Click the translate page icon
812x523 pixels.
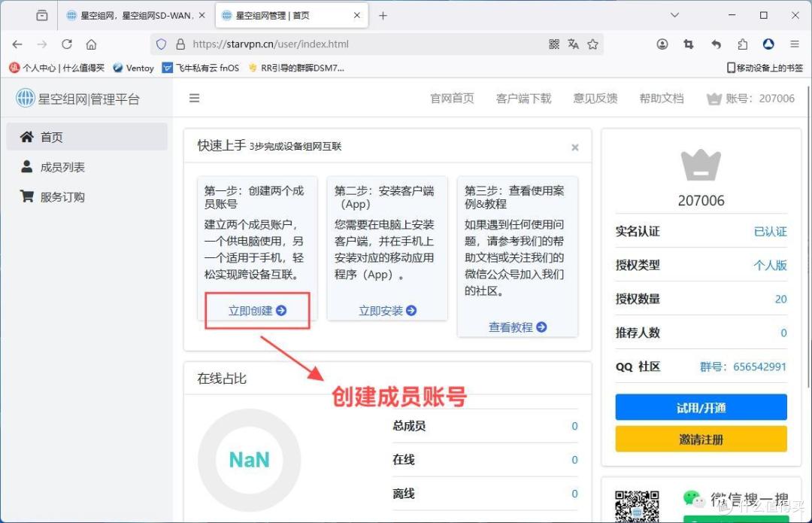click(x=573, y=44)
